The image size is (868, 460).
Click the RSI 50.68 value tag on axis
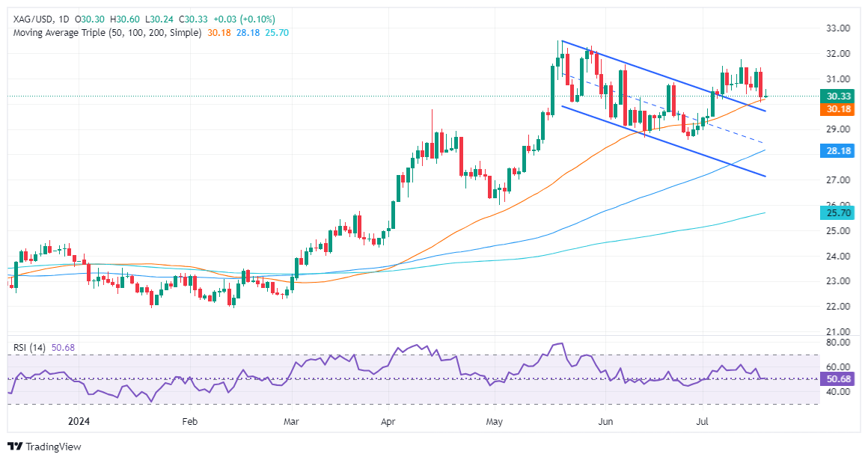tap(836, 379)
